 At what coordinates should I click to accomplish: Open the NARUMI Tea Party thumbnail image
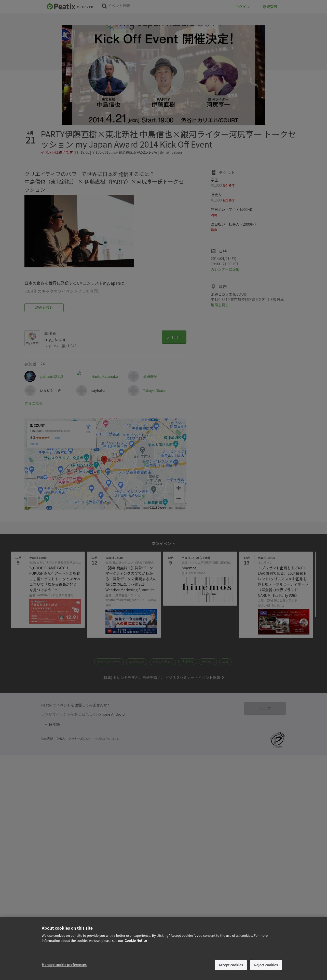(x=284, y=622)
